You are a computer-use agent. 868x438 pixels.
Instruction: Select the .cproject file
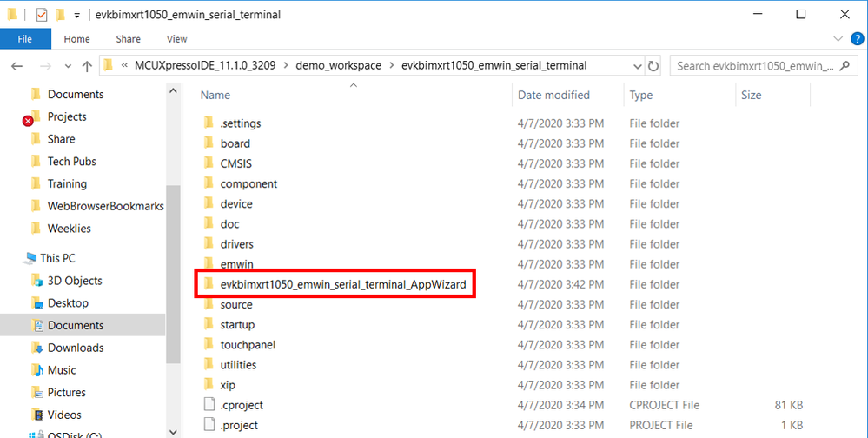242,405
